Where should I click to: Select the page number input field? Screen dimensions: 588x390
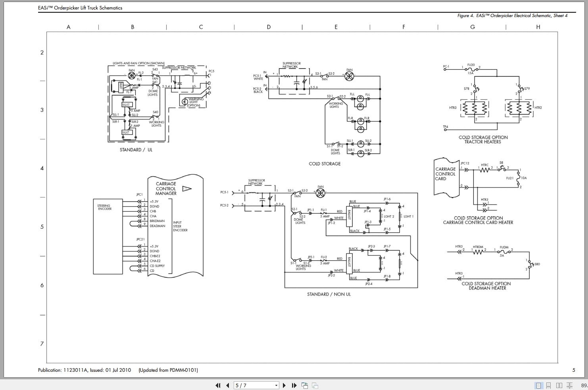coord(246,385)
